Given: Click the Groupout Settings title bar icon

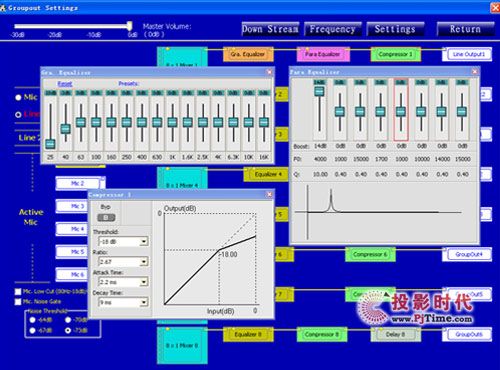Looking at the screenshot, I should [x=3, y=7].
